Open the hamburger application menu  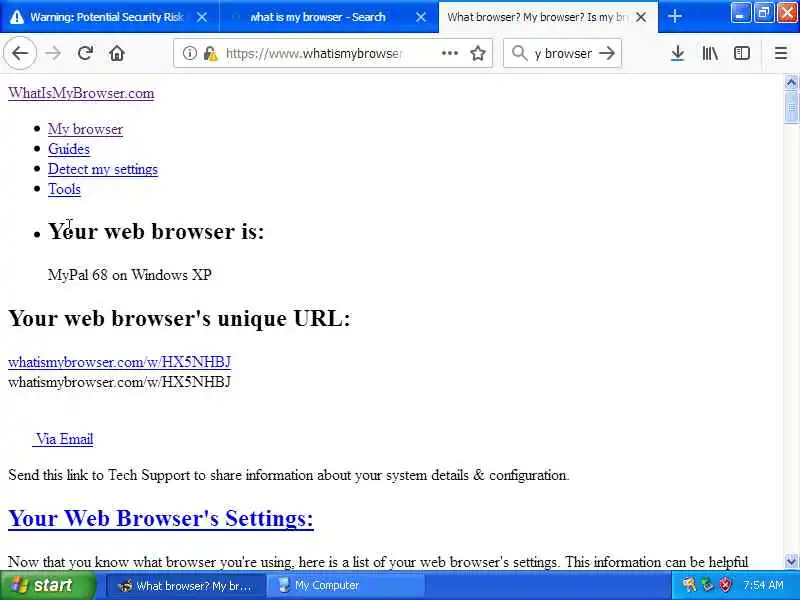[781, 53]
